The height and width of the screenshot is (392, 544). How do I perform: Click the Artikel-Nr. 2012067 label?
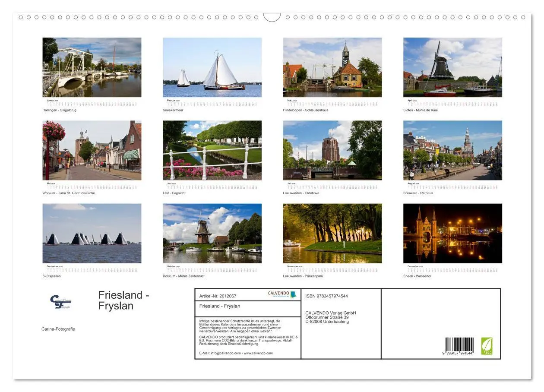pos(217,296)
